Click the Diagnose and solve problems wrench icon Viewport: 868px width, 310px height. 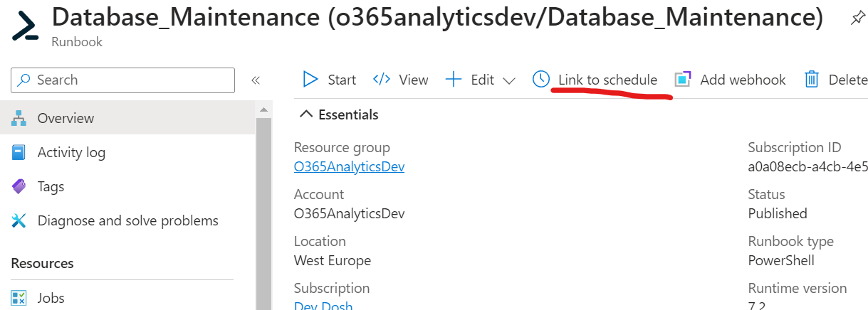coord(19,220)
